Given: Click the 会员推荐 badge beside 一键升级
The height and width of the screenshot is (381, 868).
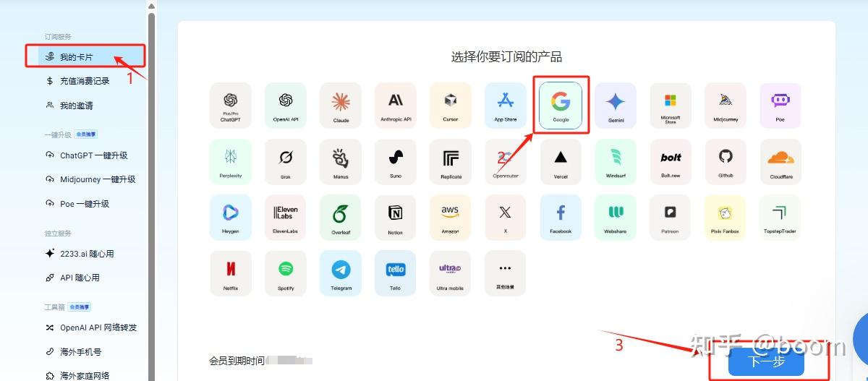Looking at the screenshot, I should pyautogui.click(x=86, y=134).
